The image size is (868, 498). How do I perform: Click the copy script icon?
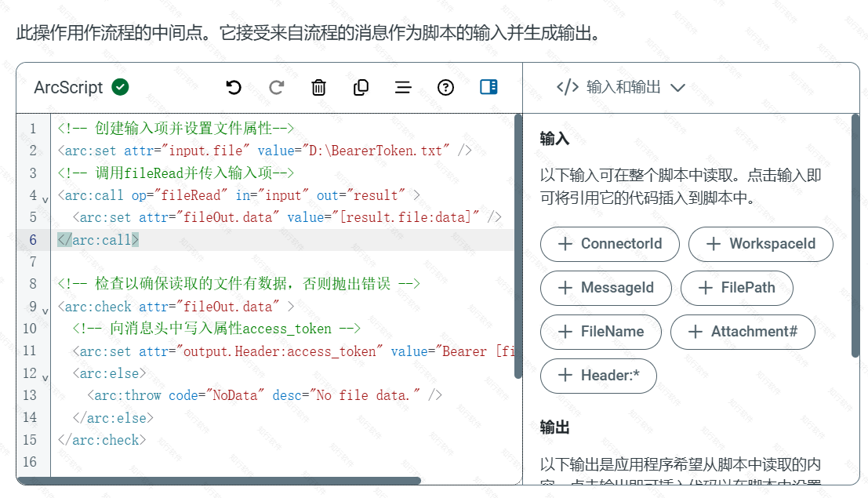[x=361, y=87]
